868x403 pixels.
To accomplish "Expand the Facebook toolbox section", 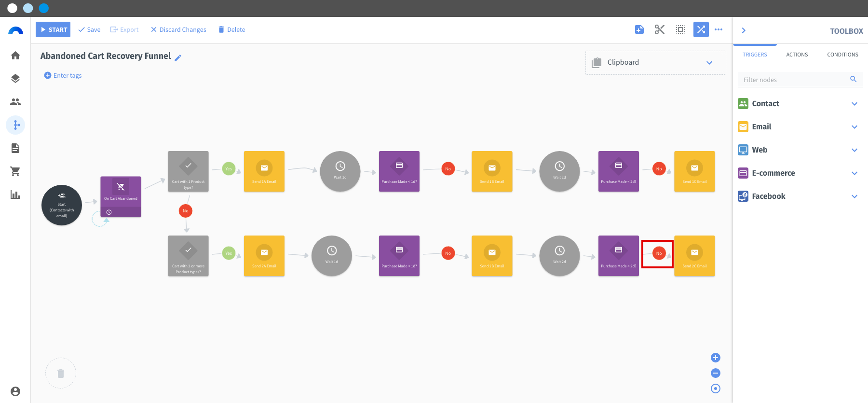I will (x=799, y=196).
